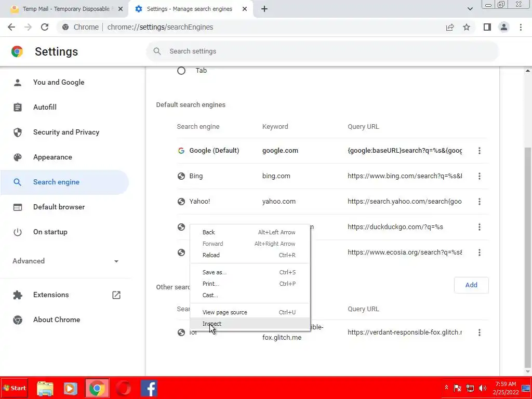Click the bing.com keyword

[276, 176]
